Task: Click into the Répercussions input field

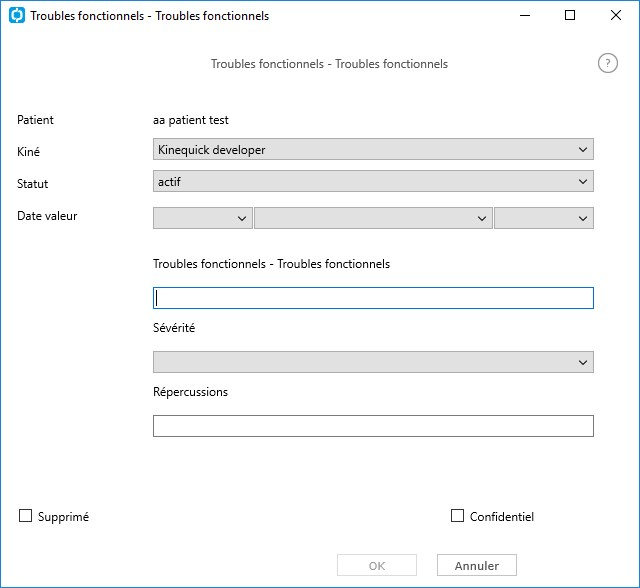Action: click(373, 426)
